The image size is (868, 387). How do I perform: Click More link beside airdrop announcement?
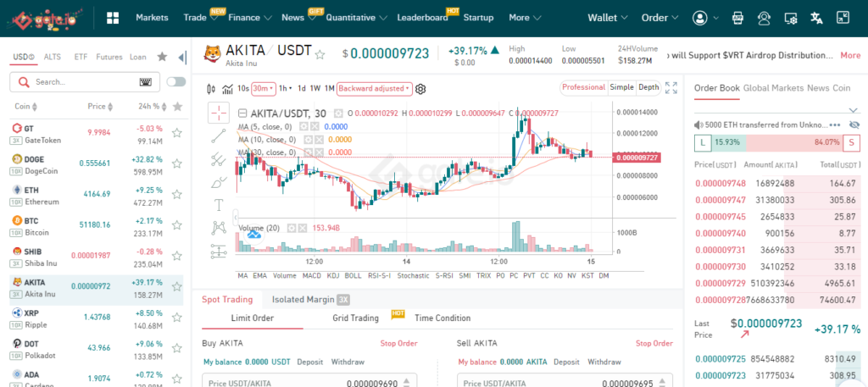pyautogui.click(x=850, y=55)
